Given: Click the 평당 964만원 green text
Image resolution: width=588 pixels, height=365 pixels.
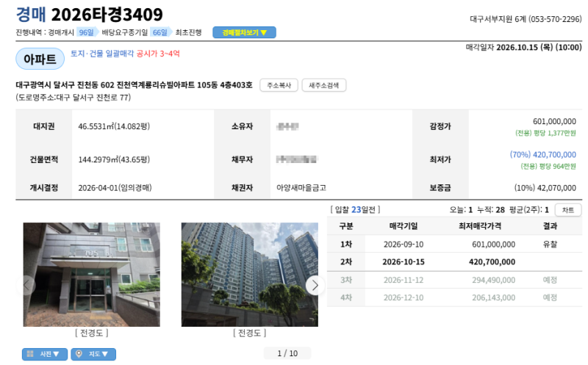Looking at the screenshot, I should pyautogui.click(x=548, y=167).
